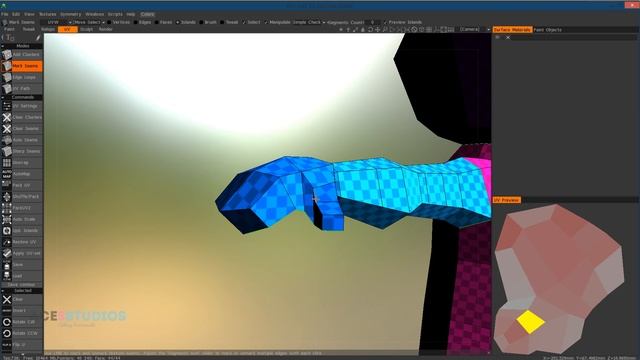The width and height of the screenshot is (640, 360).
Task: Open the Edit menu
Action: click(x=16, y=14)
